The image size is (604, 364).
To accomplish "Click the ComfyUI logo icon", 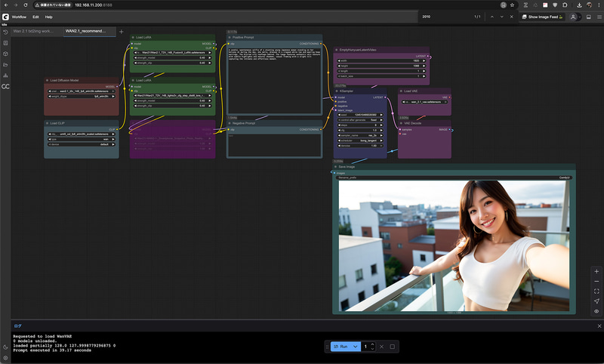I will [x=5, y=17].
